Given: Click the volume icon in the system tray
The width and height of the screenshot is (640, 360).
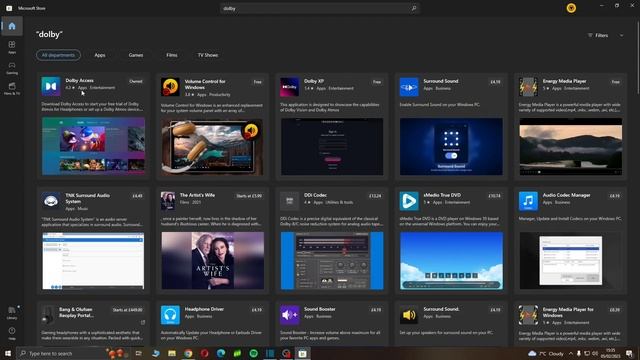Looking at the screenshot, I should click(x=595, y=353).
